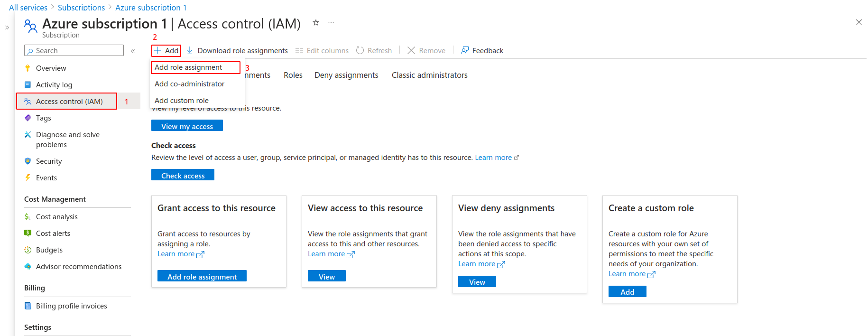This screenshot has width=868, height=336.
Task: Click View in View access card
Action: (x=327, y=276)
